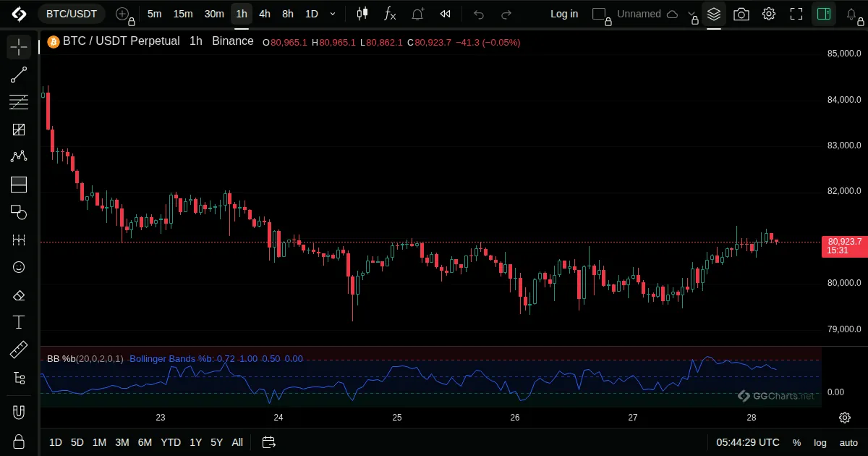The width and height of the screenshot is (868, 456).
Task: Set range to 1Y
Action: coord(195,442)
